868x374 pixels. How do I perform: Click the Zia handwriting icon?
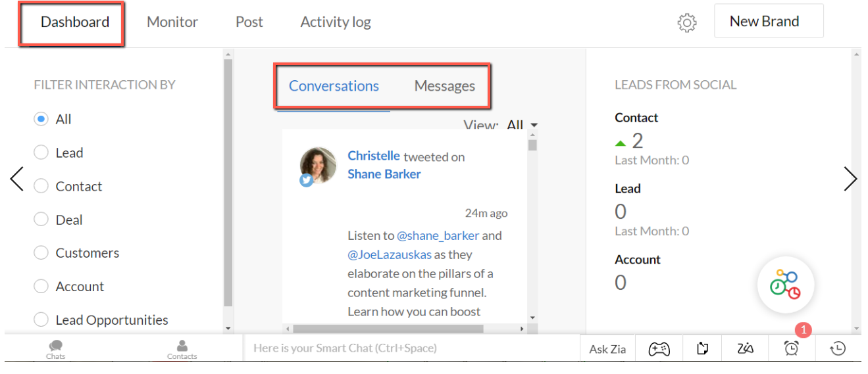[x=745, y=349]
